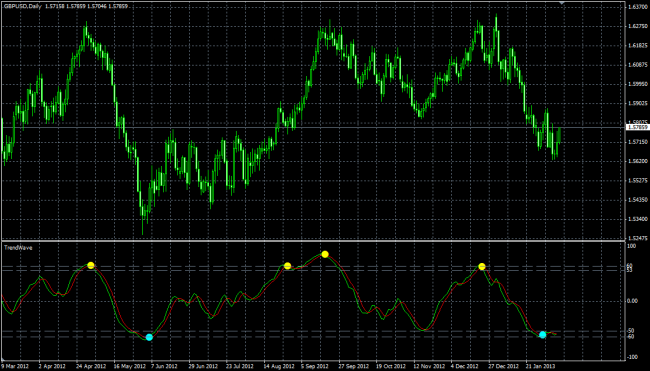Click yellow signal dot near 24 Apr 2012

pos(91,265)
